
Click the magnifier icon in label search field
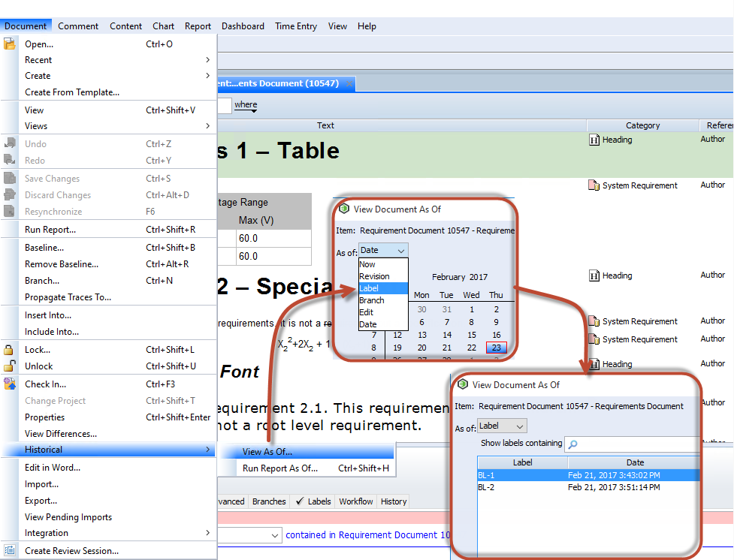point(572,444)
